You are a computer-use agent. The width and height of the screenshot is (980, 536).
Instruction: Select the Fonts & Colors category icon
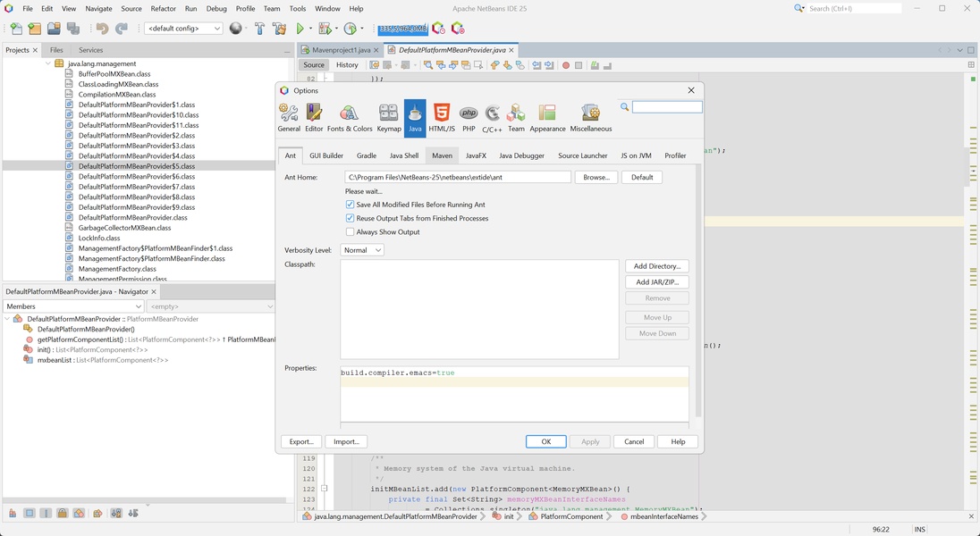[349, 117]
